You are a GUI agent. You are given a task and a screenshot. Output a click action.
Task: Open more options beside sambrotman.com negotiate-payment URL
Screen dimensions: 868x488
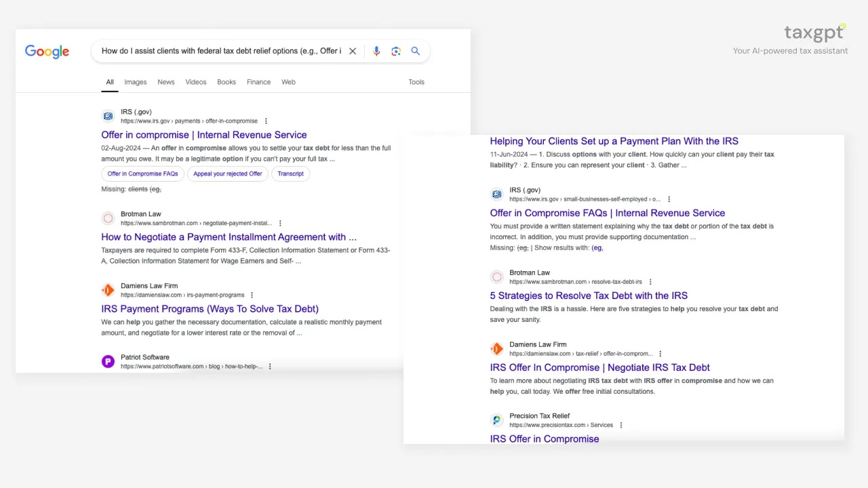point(280,223)
